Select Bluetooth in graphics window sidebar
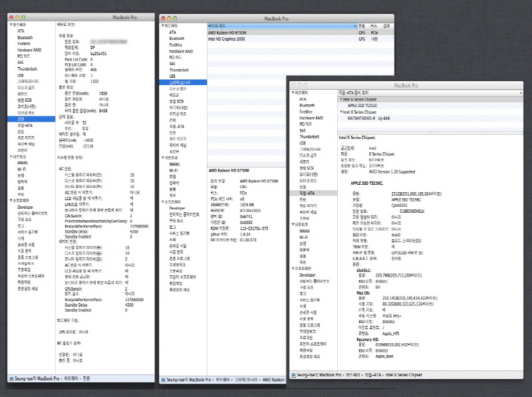 (176, 39)
